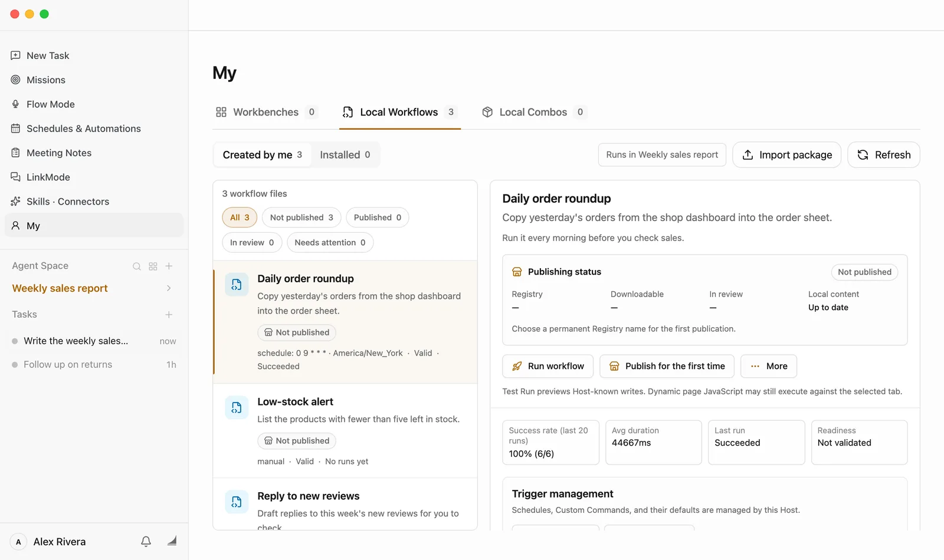Screen dimensions: 944x560
Task: Switch to the Local Combos tab
Action: click(x=534, y=112)
